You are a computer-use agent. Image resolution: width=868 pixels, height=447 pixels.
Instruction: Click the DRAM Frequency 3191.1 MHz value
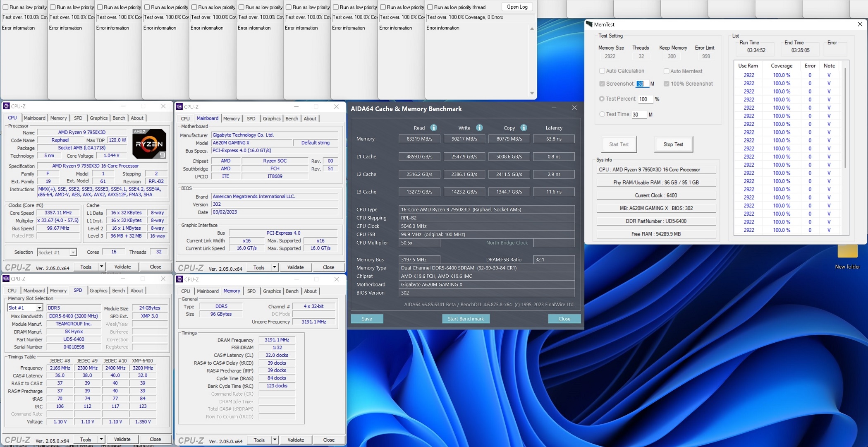point(277,340)
